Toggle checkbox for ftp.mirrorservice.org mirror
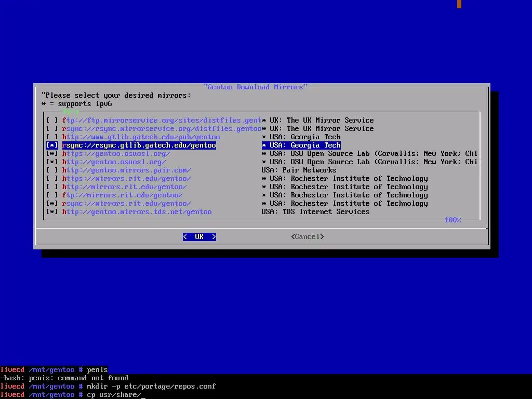 [x=52, y=120]
